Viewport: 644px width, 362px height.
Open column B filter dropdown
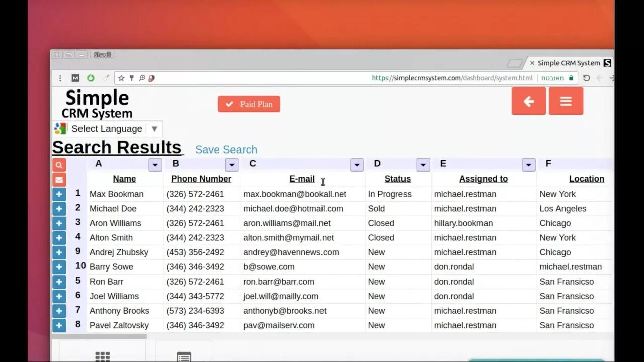232,165
